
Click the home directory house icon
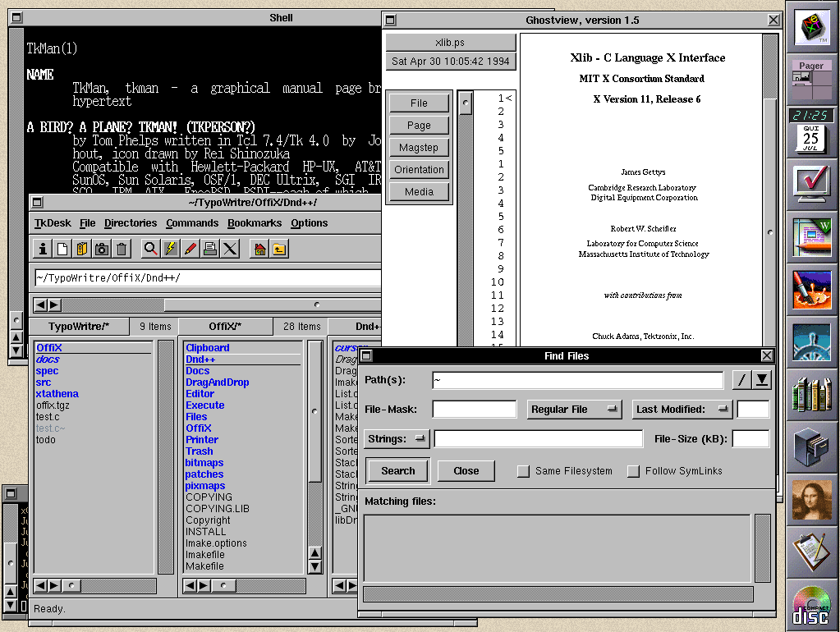pyautogui.click(x=259, y=249)
